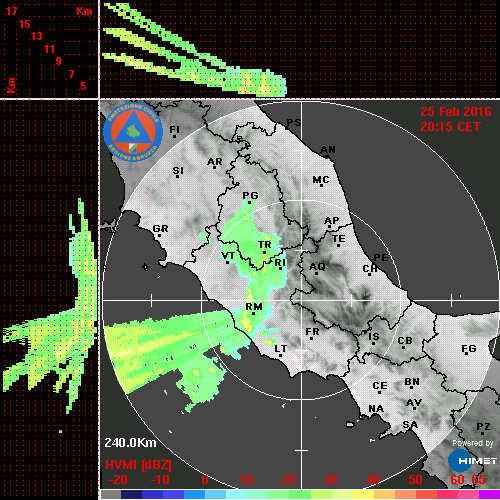Click the AP city label

(x=332, y=221)
